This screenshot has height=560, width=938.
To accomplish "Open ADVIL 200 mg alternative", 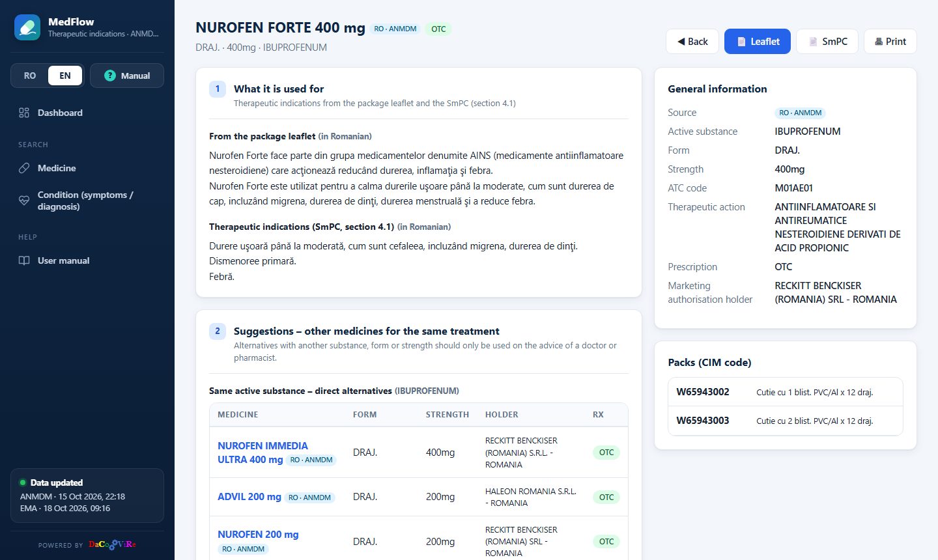I will [x=249, y=497].
